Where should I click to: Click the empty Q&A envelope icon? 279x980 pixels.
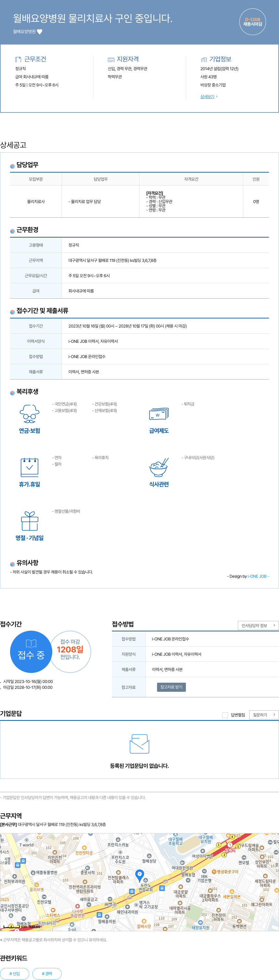(139, 744)
